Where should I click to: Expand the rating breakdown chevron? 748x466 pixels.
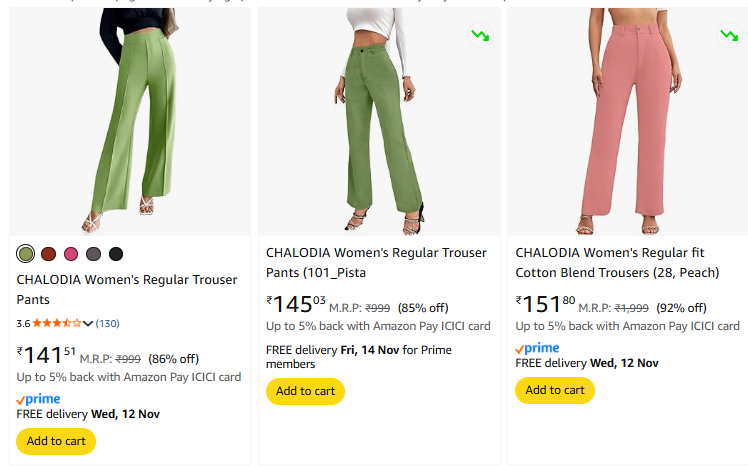[88, 323]
